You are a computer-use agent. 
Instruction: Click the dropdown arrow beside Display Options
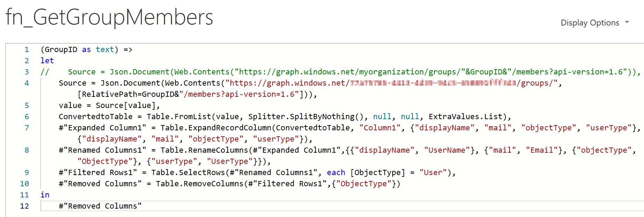tap(627, 22)
